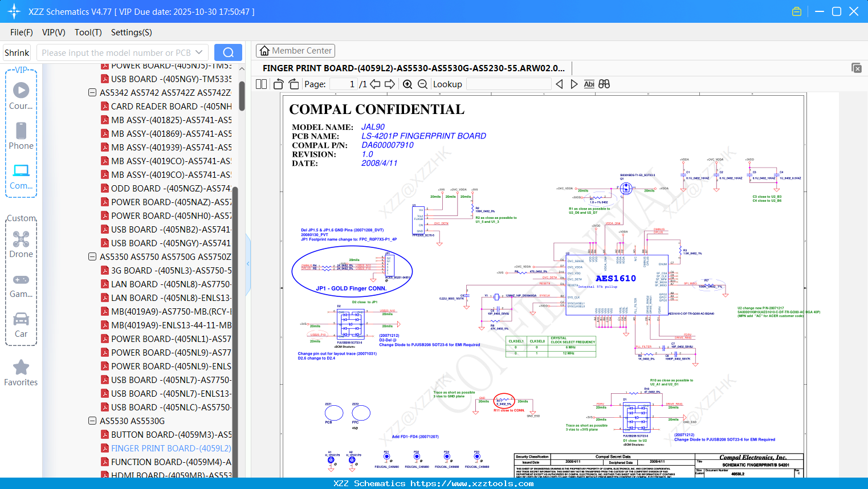Click the tree view vertical scrollbar thumb
Image resolution: width=868 pixels, height=489 pixels.
pos(242,96)
